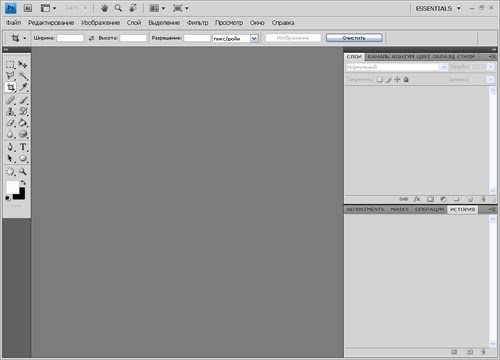Open the Фильтр menu
Viewport: 500px width, 360px height.
[197, 23]
